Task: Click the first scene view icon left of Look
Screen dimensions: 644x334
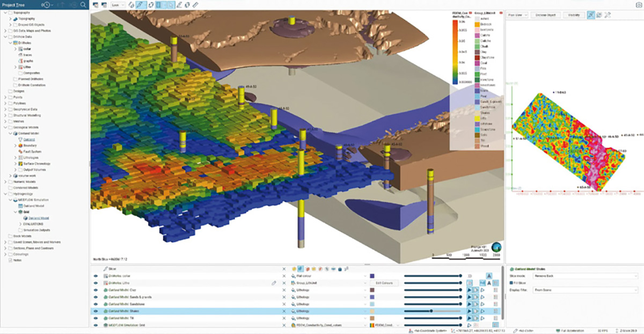Action: point(95,4)
